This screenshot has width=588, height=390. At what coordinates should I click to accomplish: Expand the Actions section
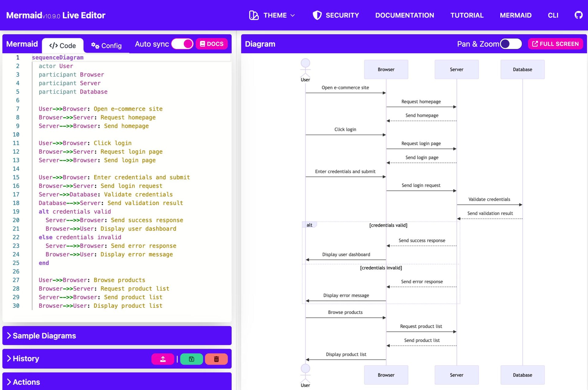coord(26,382)
